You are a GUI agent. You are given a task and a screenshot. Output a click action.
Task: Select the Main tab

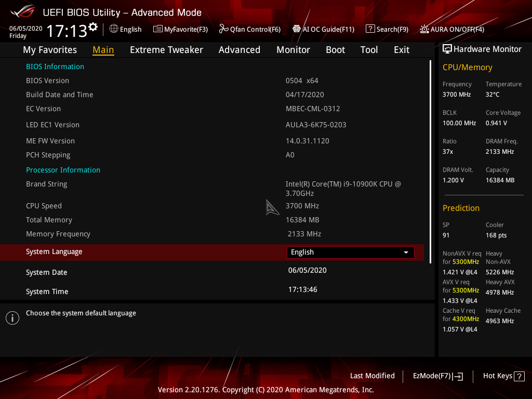point(103,50)
